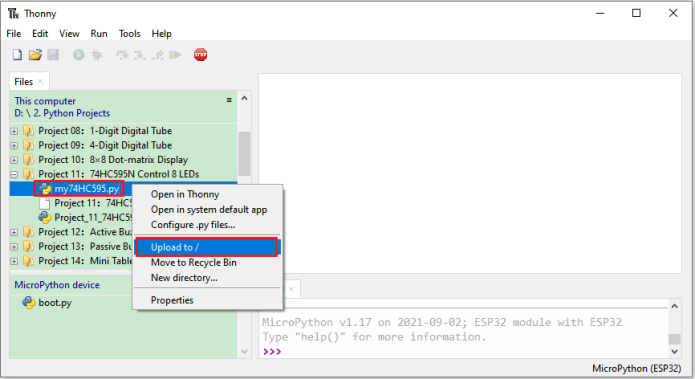Click the New file toolbar icon
695x379 pixels.
(17, 55)
